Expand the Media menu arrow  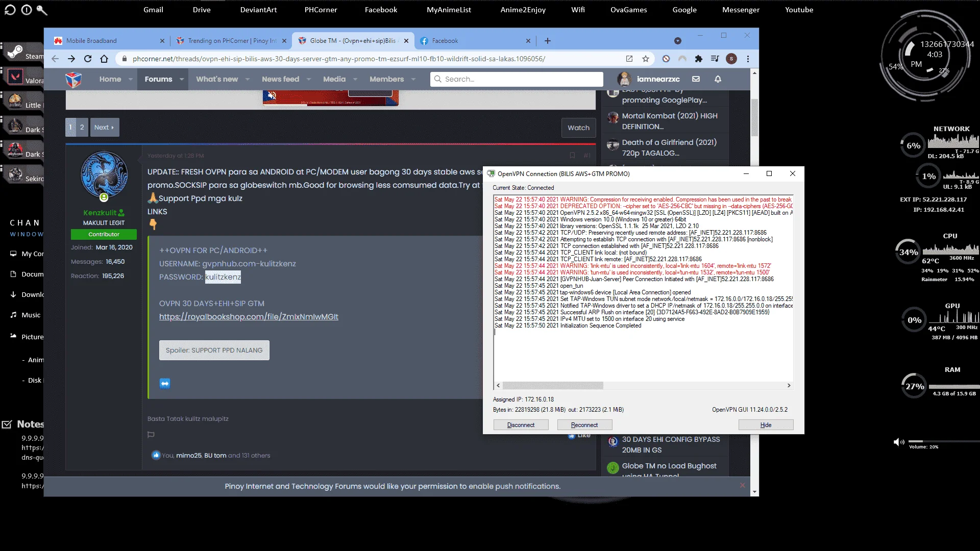(x=355, y=79)
